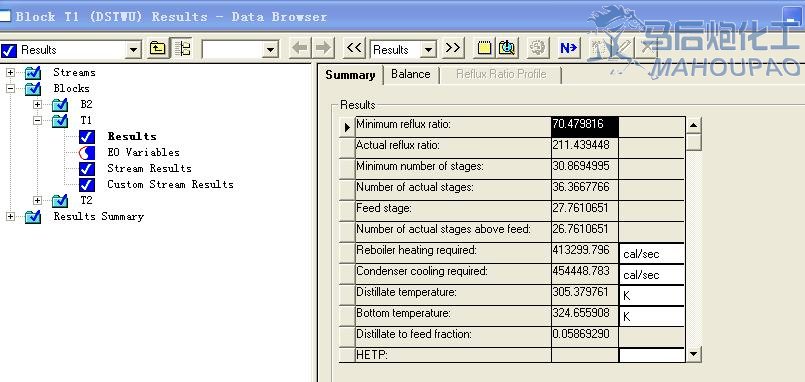Click the Results Summary folder icon
805x382 pixels.
33,216
